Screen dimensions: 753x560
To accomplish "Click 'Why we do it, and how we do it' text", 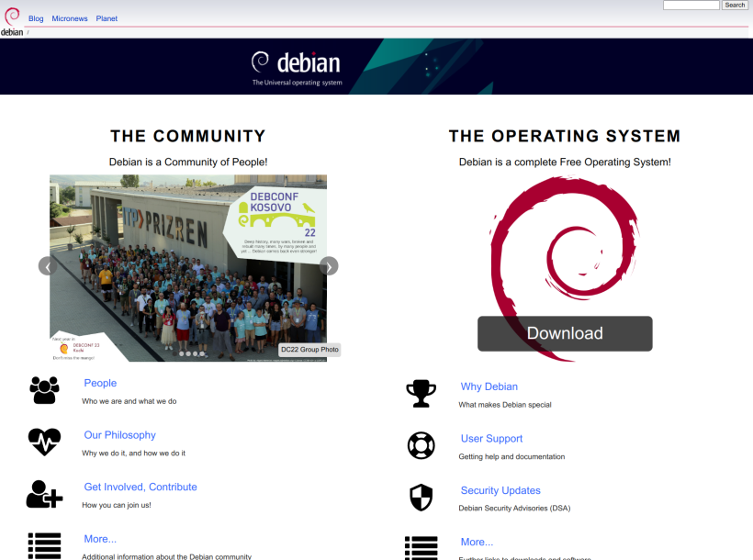I will click(x=133, y=453).
